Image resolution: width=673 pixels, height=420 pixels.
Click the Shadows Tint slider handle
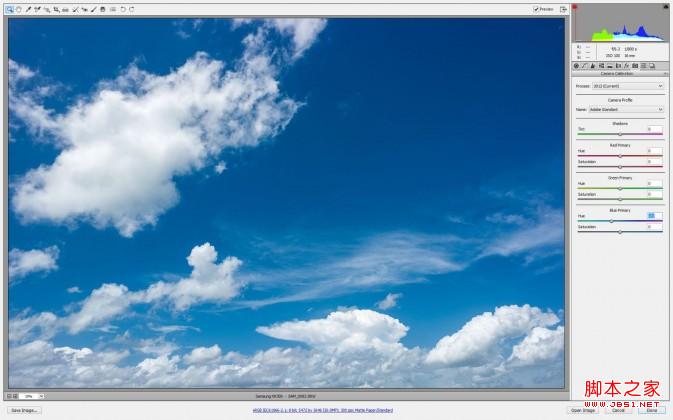(620, 134)
